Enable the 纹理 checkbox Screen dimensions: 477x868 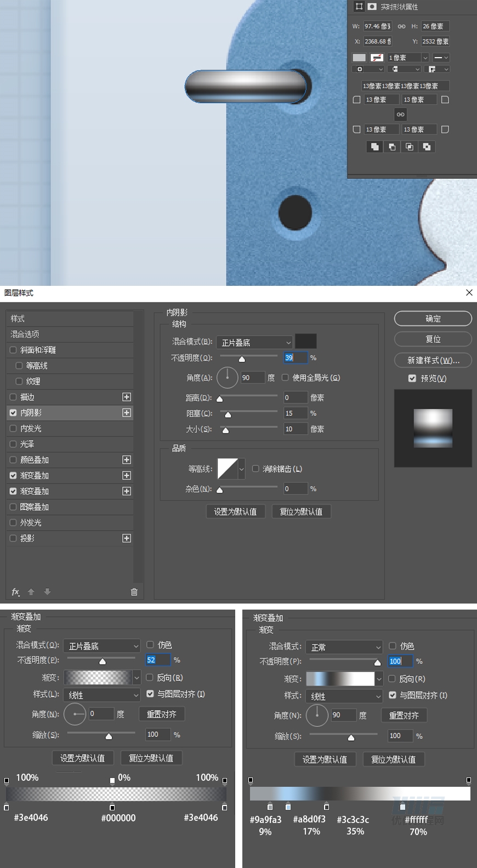click(19, 381)
